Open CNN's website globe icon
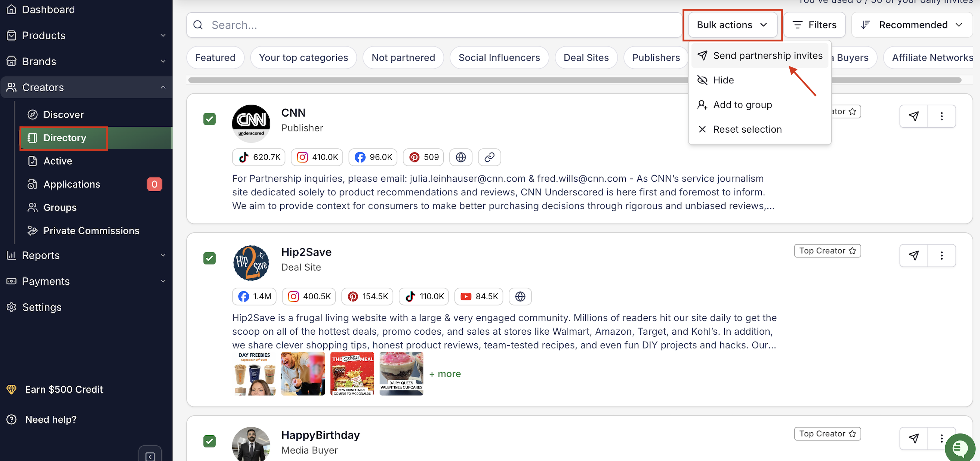980x461 pixels. click(x=460, y=157)
